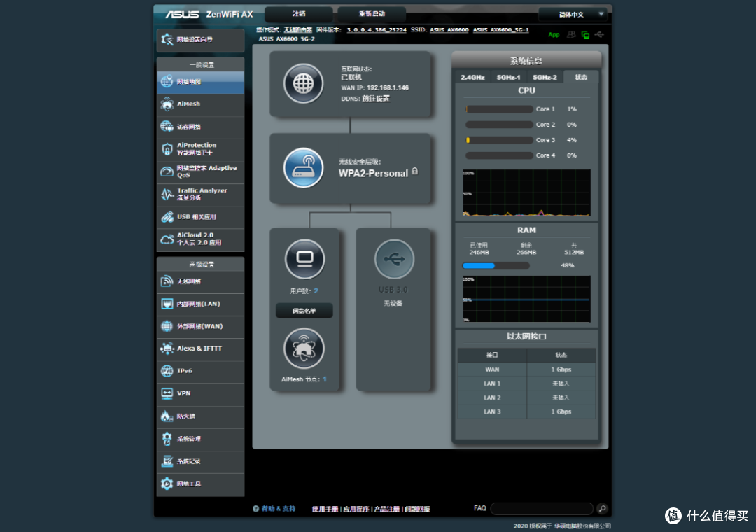Viewport: 756px width, 532px height.
Task: Open 网络工具 network tools
Action: tap(200, 484)
